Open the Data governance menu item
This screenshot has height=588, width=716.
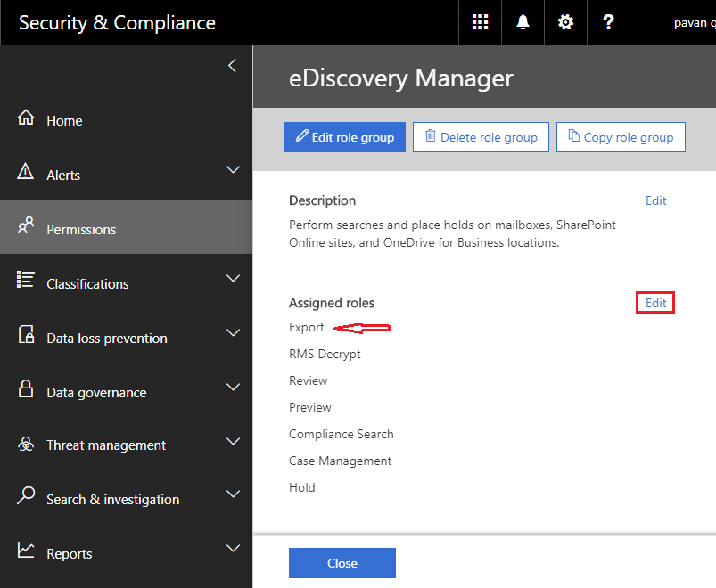pos(126,392)
